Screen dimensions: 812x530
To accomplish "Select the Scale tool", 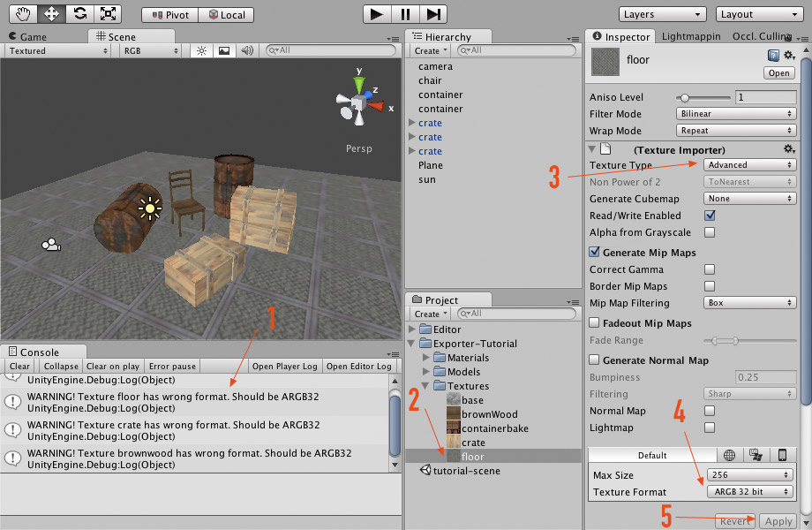I will pyautogui.click(x=109, y=13).
